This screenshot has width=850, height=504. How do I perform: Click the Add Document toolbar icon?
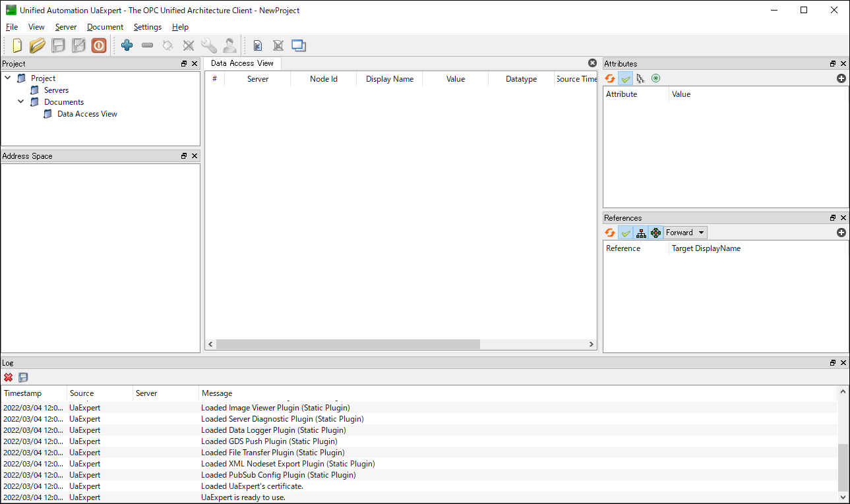[x=258, y=45]
